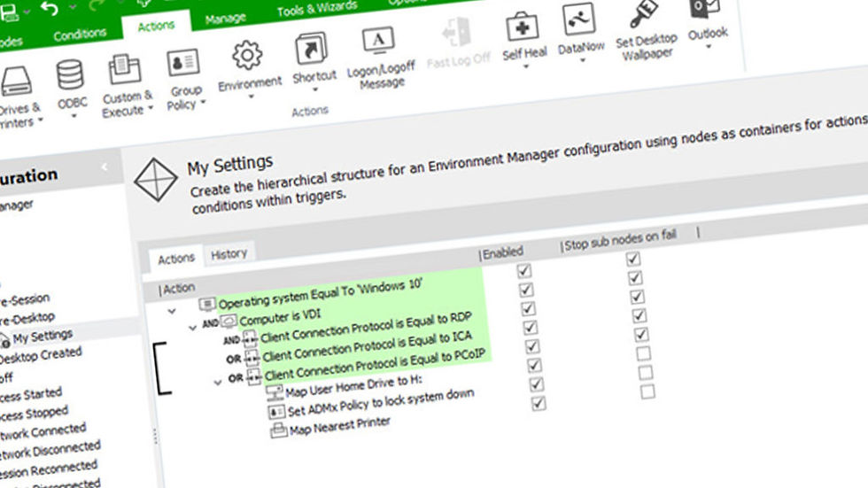The height and width of the screenshot is (488, 868).
Task: Click icon beside Protocol is Equal to PCoIP
Action: 254,376
